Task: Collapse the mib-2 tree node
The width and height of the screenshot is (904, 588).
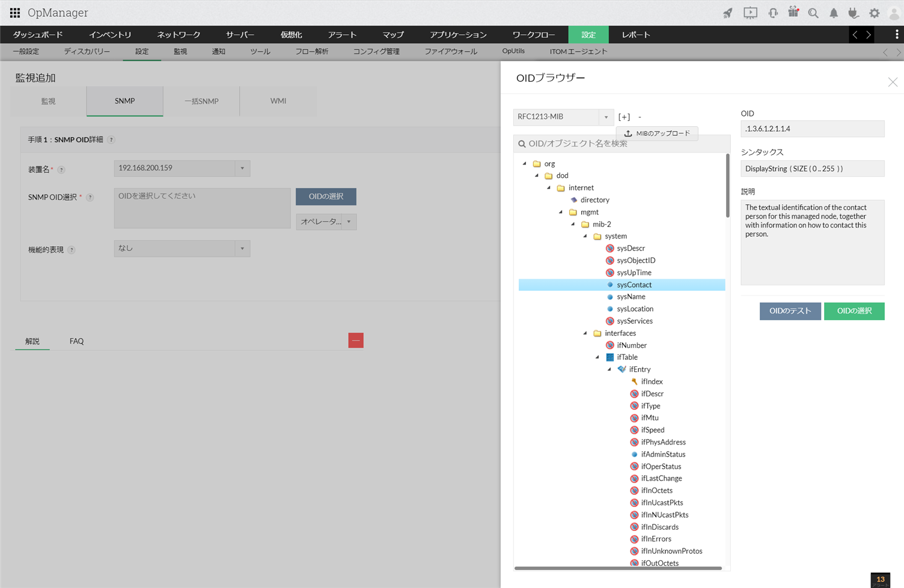Action: pos(573,224)
